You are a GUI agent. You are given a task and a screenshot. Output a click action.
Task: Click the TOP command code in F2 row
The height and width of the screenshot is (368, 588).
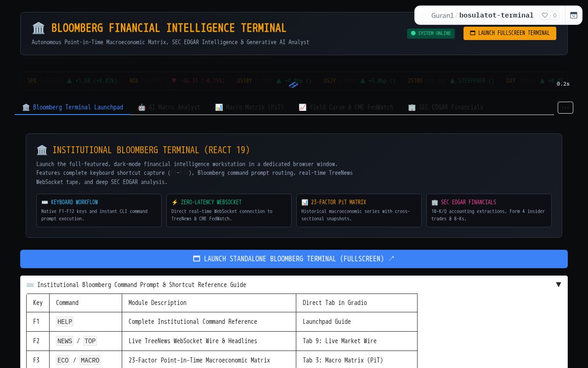[90, 341]
